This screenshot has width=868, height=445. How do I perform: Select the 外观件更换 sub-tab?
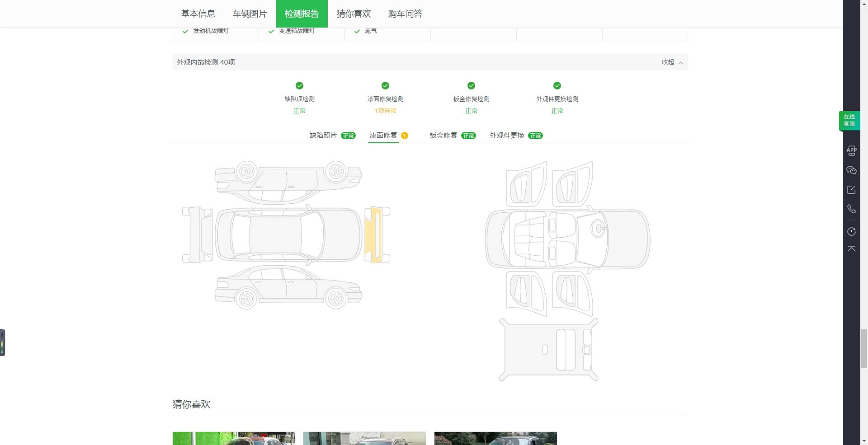(515, 136)
